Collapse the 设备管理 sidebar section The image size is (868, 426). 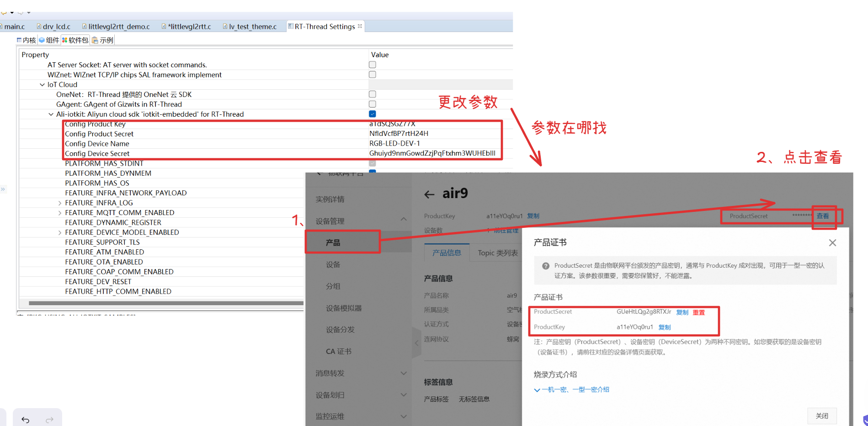[x=404, y=220]
